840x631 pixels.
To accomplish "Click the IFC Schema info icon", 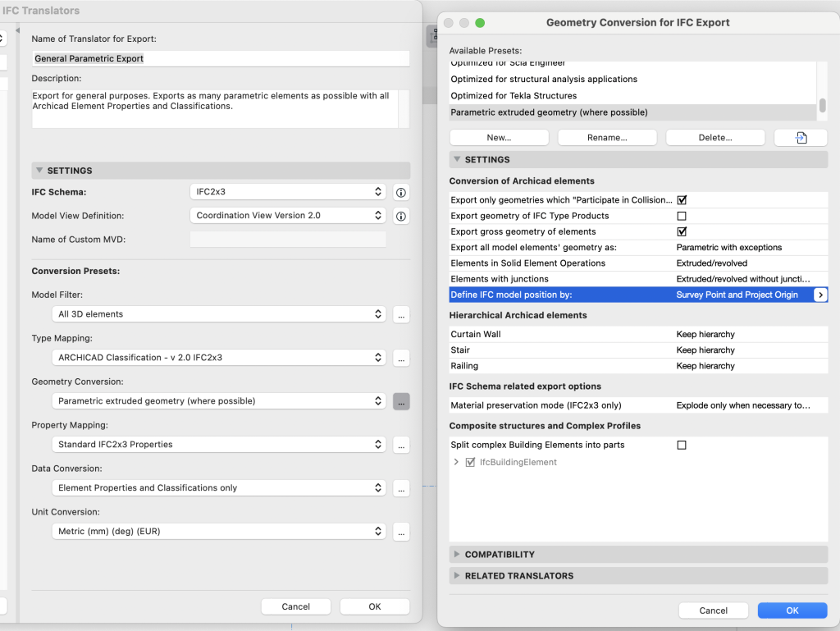I will point(401,193).
